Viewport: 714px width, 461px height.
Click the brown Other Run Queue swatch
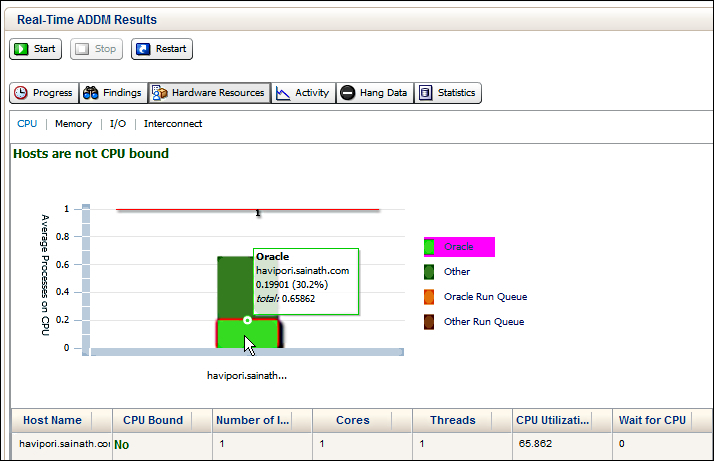429,322
